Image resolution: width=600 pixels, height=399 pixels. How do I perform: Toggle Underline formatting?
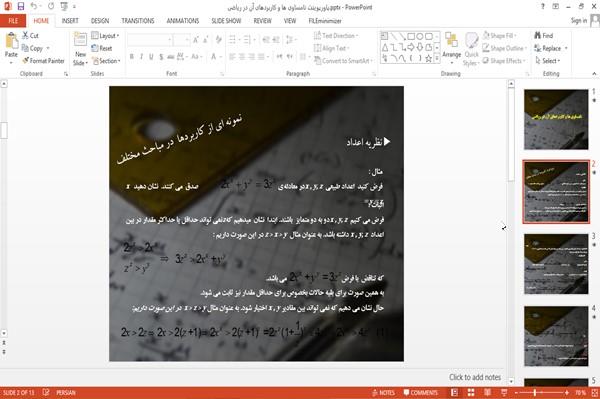(151, 57)
